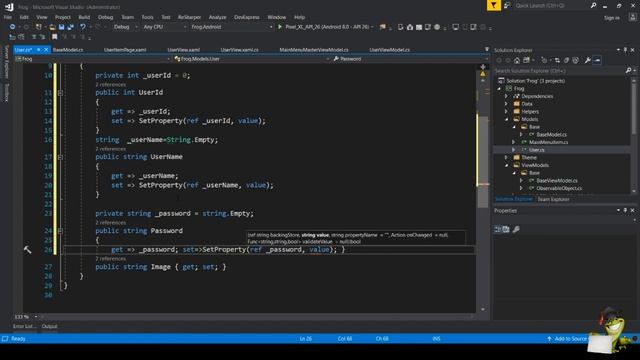Click the editor vertical scrollbar thumb
This screenshot has width=640, height=360.
pos(483,161)
